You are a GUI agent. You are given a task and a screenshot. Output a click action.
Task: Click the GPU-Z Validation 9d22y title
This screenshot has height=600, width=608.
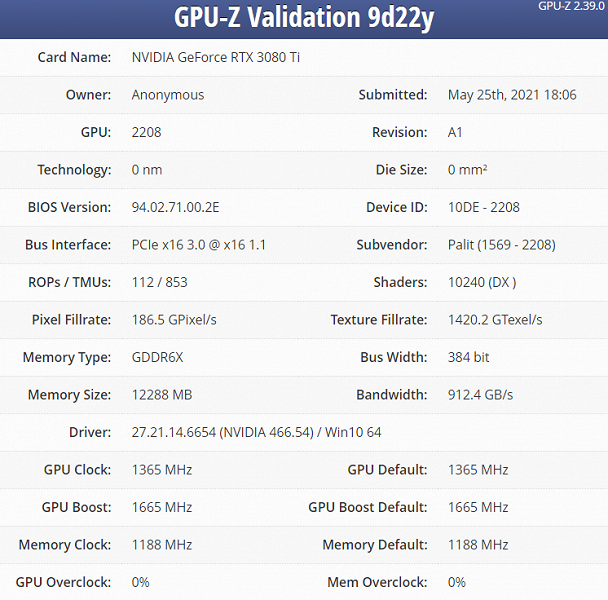tap(304, 18)
